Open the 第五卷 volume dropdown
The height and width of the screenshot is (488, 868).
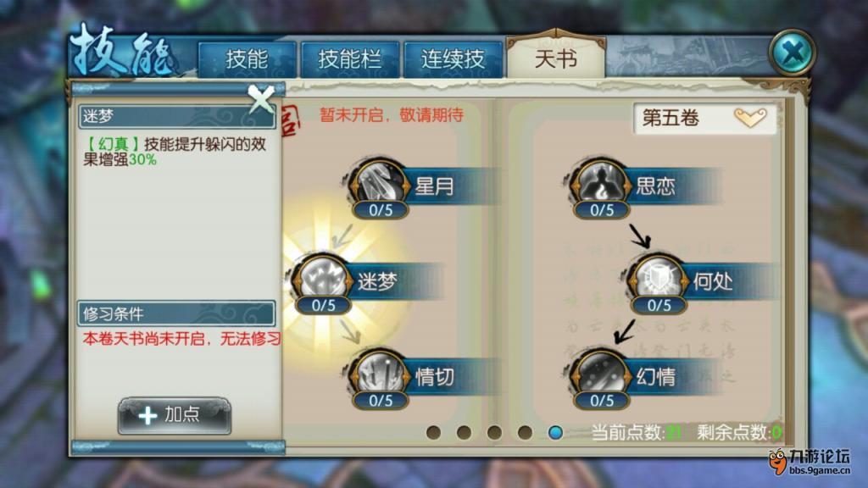705,118
